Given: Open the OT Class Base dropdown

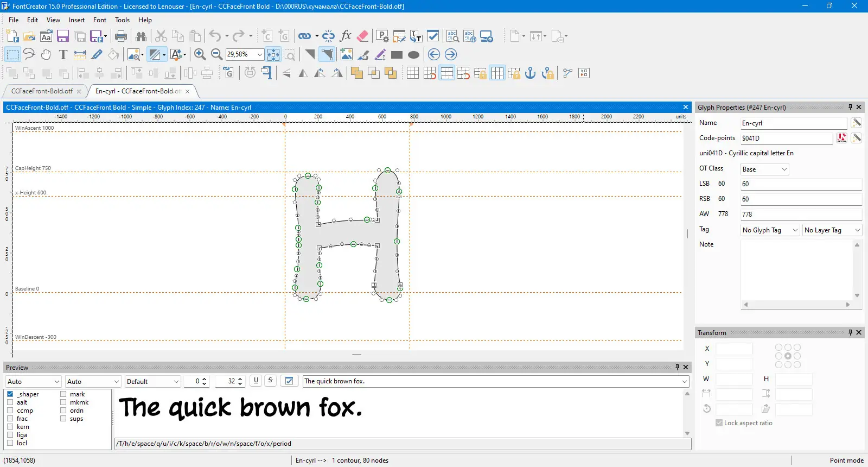Looking at the screenshot, I should coord(765,169).
